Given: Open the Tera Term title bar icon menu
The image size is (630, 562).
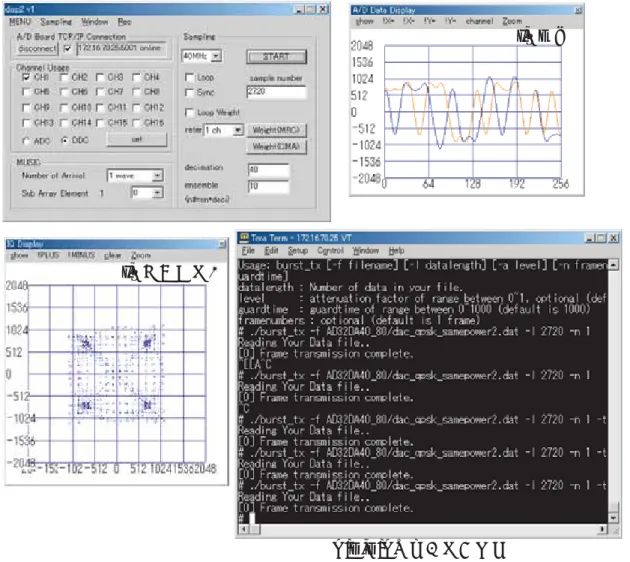Looking at the screenshot, I should (243, 238).
